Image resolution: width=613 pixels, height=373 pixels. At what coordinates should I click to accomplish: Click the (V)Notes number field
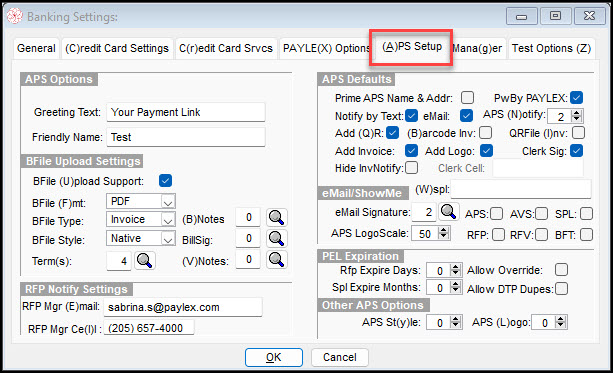(248, 259)
